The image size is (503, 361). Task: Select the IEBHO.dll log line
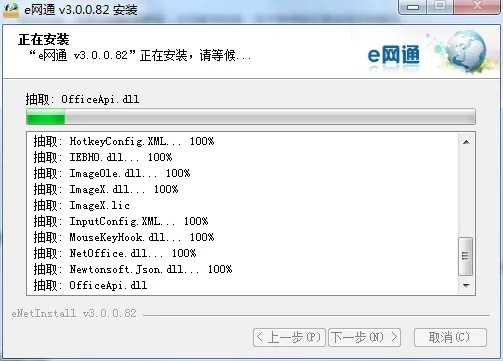(x=103, y=157)
